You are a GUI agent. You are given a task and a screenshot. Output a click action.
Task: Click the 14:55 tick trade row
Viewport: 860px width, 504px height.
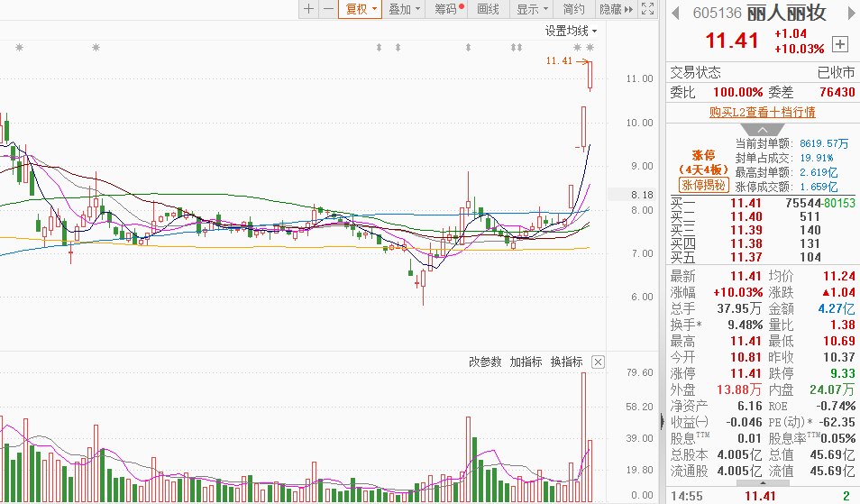763,496
